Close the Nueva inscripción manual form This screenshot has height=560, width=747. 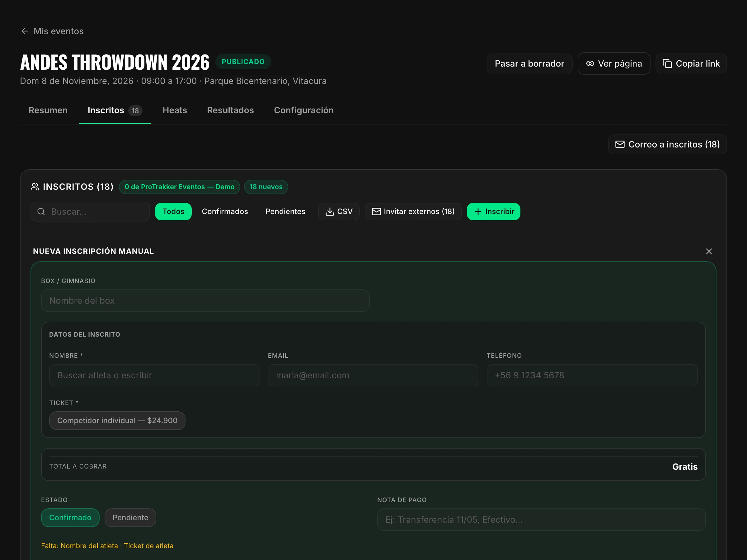point(709,251)
